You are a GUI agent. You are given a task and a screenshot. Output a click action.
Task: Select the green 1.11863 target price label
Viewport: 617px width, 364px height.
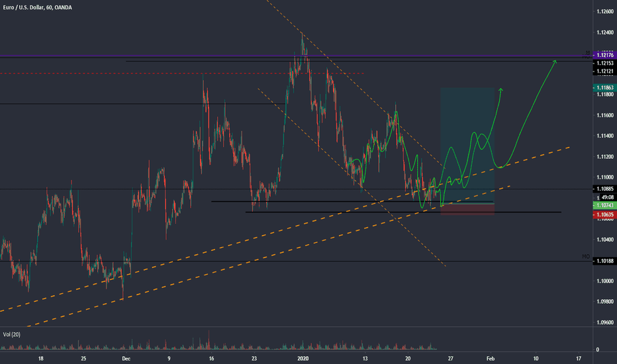[603, 87]
